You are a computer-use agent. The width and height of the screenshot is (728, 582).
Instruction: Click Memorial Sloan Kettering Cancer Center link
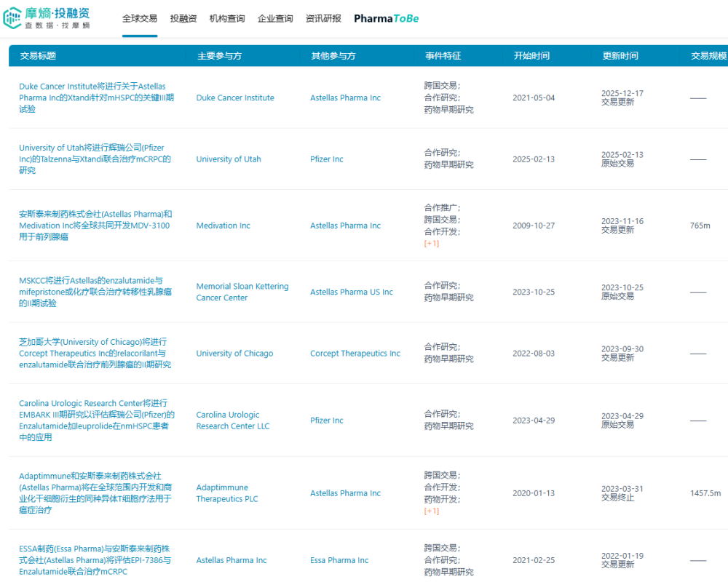click(242, 292)
